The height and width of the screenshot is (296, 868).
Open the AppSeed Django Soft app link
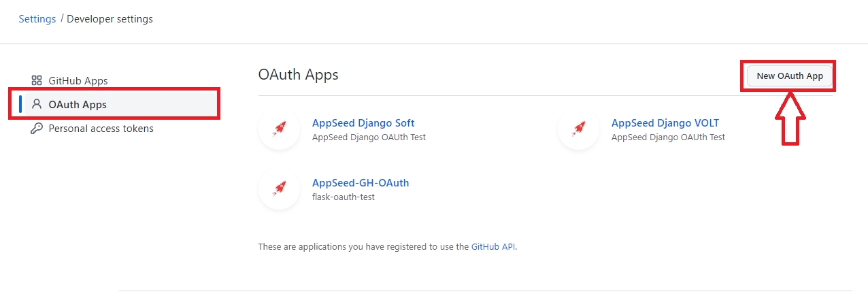(363, 123)
